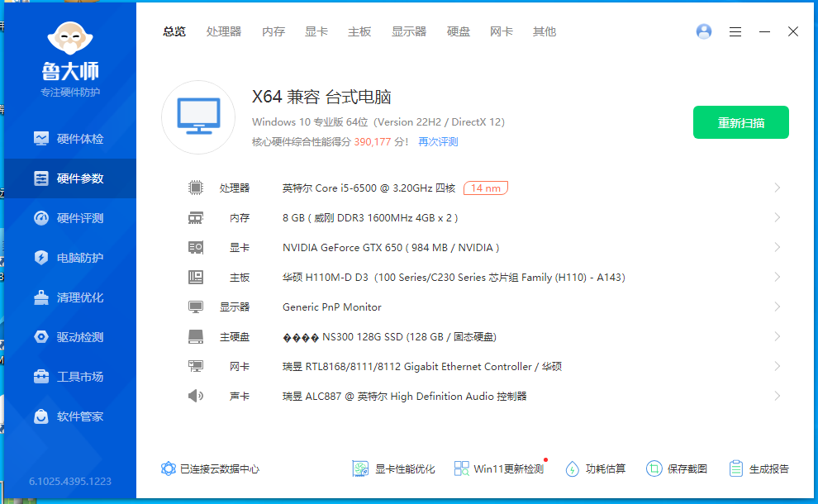Open the hamburger main menu
This screenshot has width=818, height=504.
[735, 31]
